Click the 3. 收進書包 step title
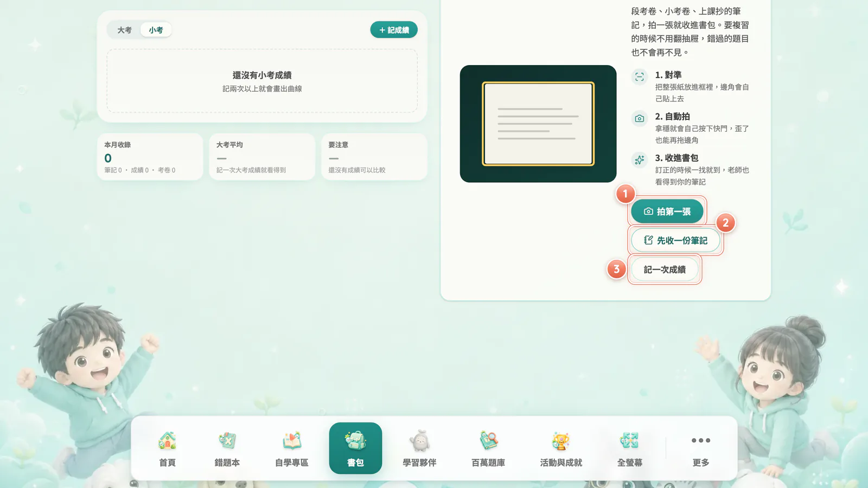 click(676, 158)
